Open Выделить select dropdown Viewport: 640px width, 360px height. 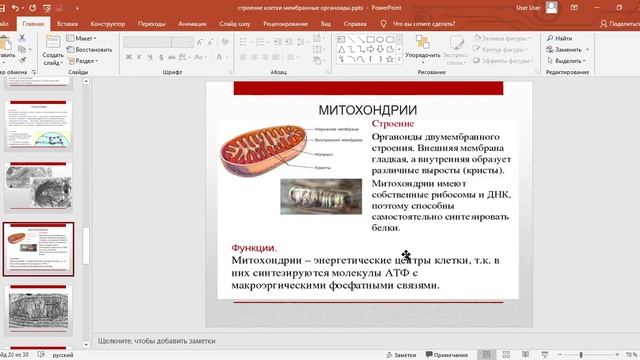click(567, 61)
